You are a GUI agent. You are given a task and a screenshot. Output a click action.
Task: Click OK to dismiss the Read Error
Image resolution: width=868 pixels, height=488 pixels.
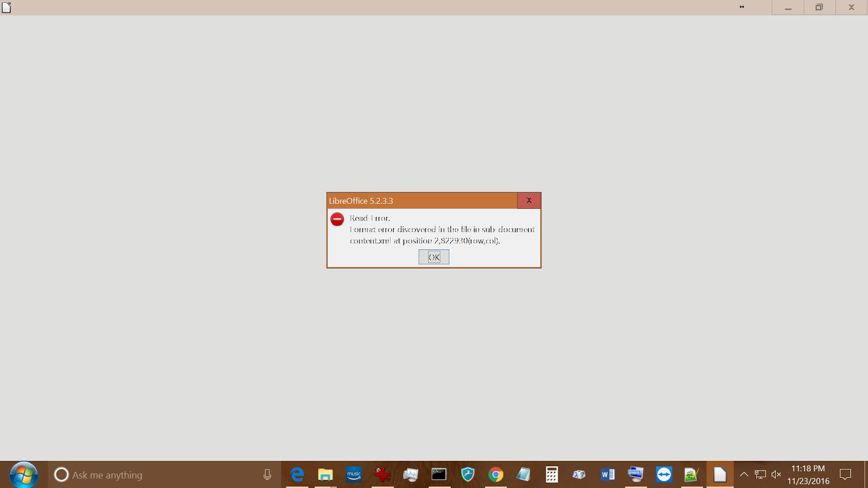point(434,257)
